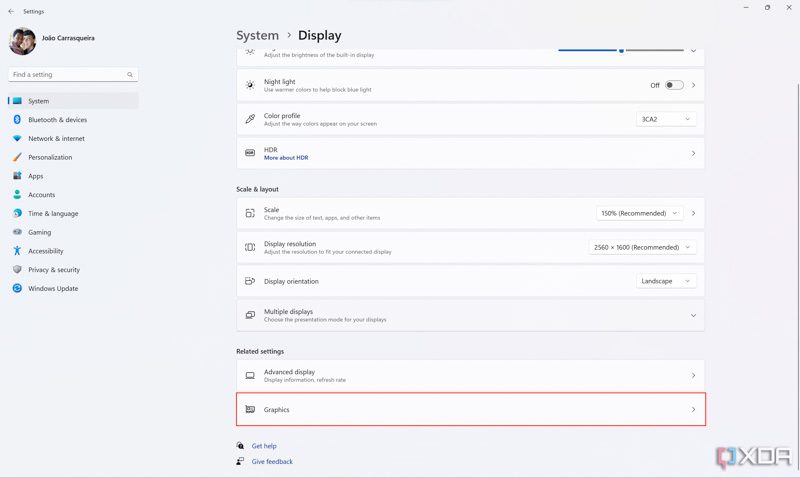This screenshot has height=478, width=800.
Task: Click the Graphics card icon
Action: point(250,409)
